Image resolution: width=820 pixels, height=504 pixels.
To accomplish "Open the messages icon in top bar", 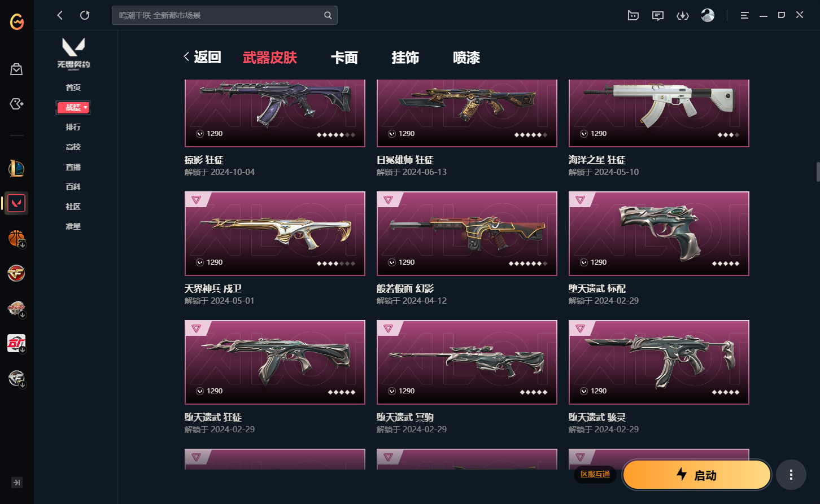I will point(657,15).
